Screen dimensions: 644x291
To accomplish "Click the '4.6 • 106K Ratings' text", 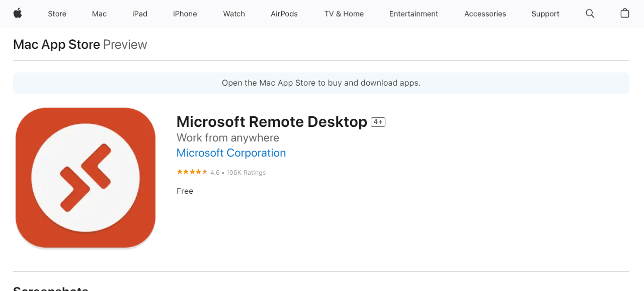I will 238,172.
